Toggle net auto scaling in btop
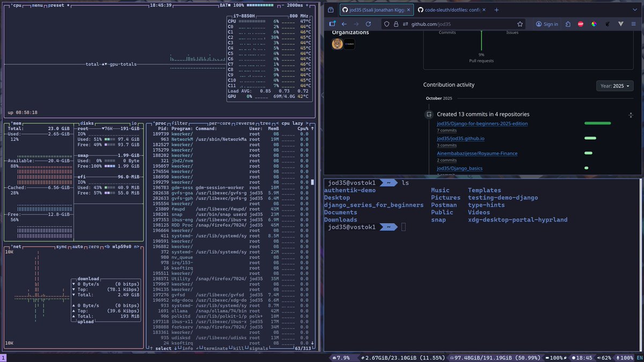The width and height of the screenshot is (644, 362). (x=78, y=247)
